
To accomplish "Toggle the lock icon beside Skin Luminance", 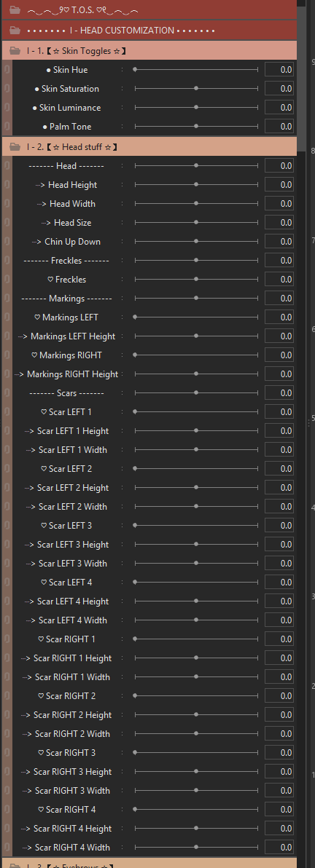I will click(7, 107).
